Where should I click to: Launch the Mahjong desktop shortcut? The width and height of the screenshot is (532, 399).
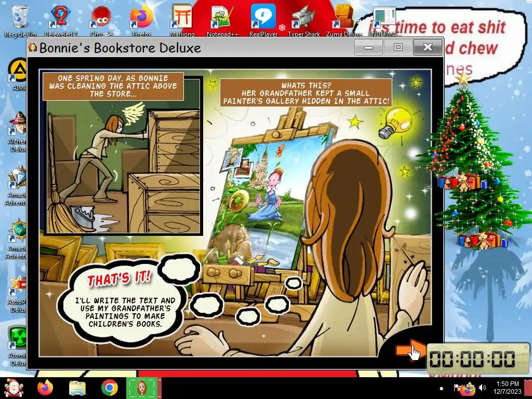click(x=182, y=20)
